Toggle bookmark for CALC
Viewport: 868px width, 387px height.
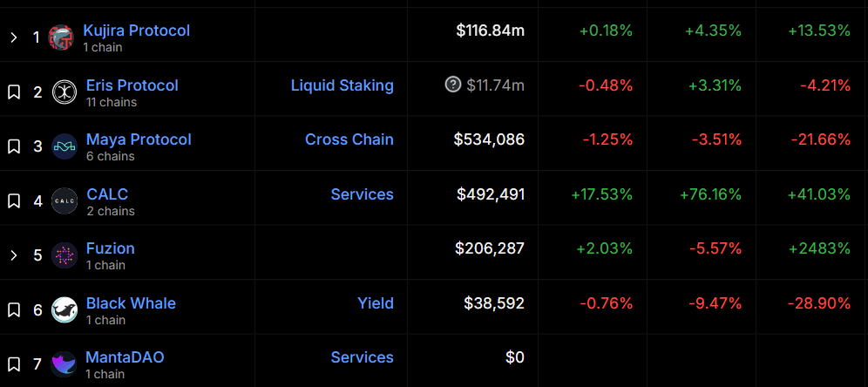14,200
